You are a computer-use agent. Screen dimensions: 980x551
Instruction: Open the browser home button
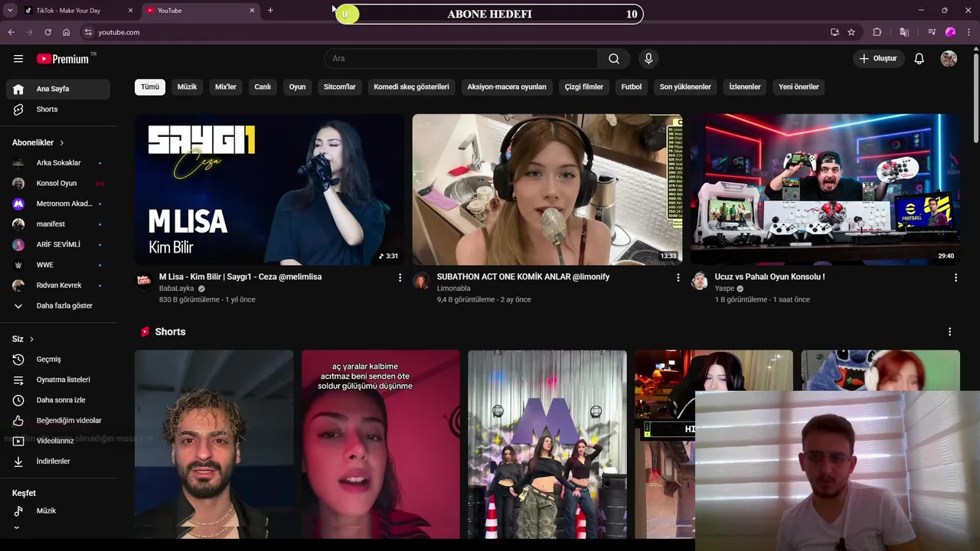pos(67,32)
